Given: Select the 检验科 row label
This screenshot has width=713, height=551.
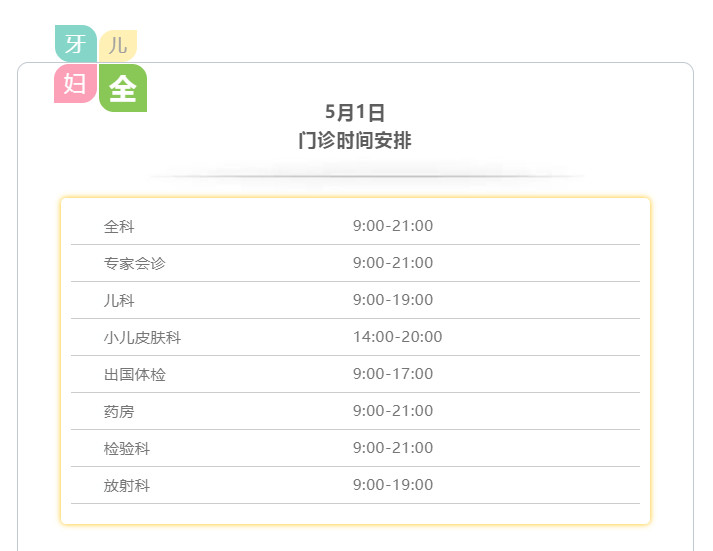Looking at the screenshot, I should click(127, 449).
